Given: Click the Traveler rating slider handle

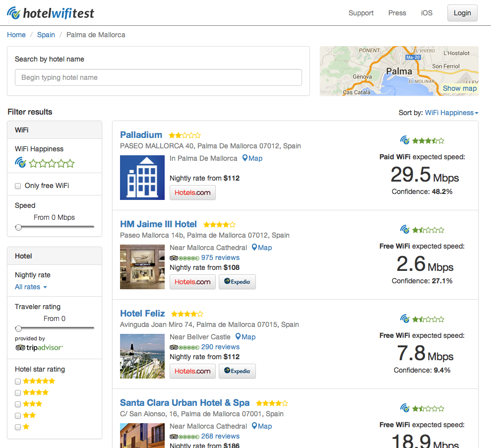Looking at the screenshot, I should (18, 328).
